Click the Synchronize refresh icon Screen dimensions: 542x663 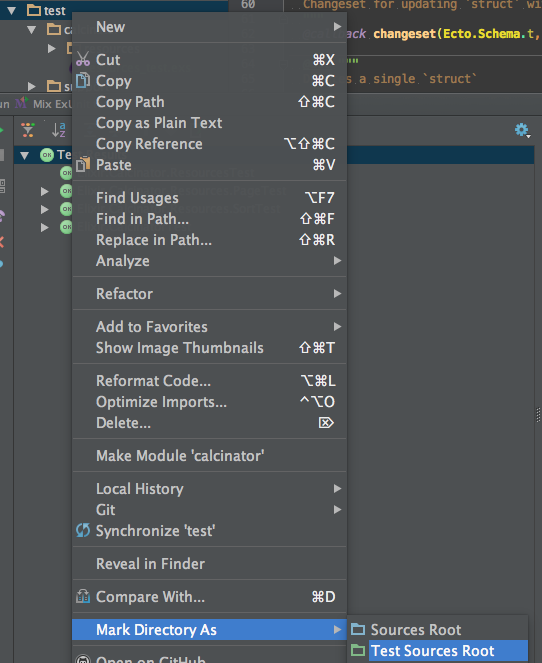coord(83,530)
